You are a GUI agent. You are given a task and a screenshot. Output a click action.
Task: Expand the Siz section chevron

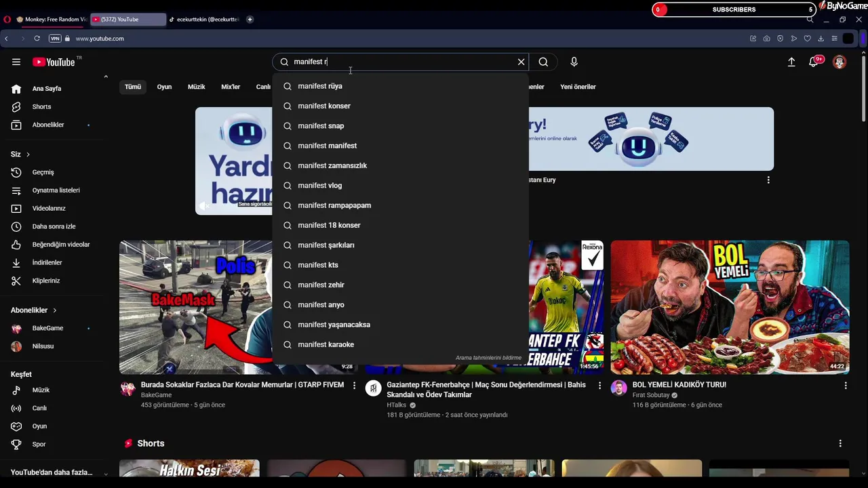coord(28,155)
